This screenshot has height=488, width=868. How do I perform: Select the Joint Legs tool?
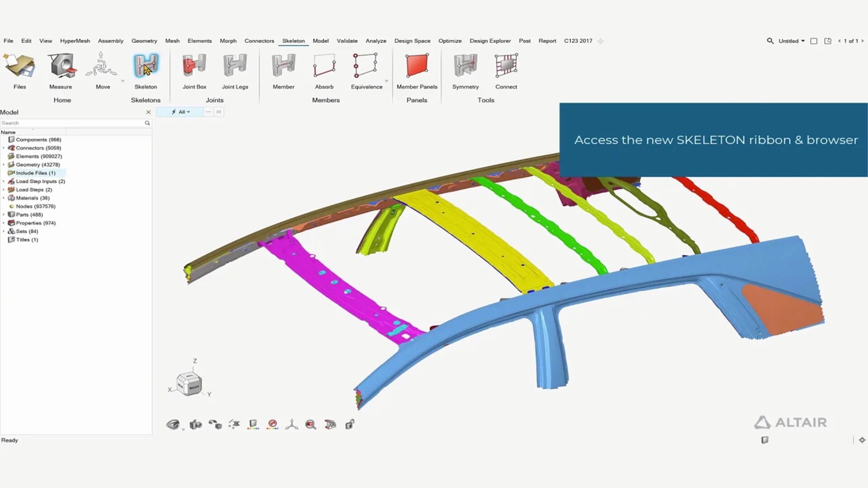[x=235, y=66]
